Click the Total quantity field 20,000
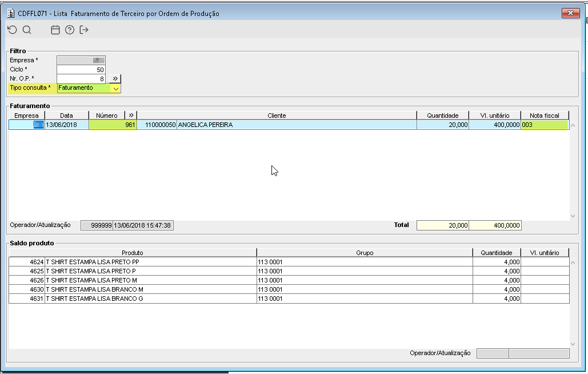 pyautogui.click(x=443, y=225)
